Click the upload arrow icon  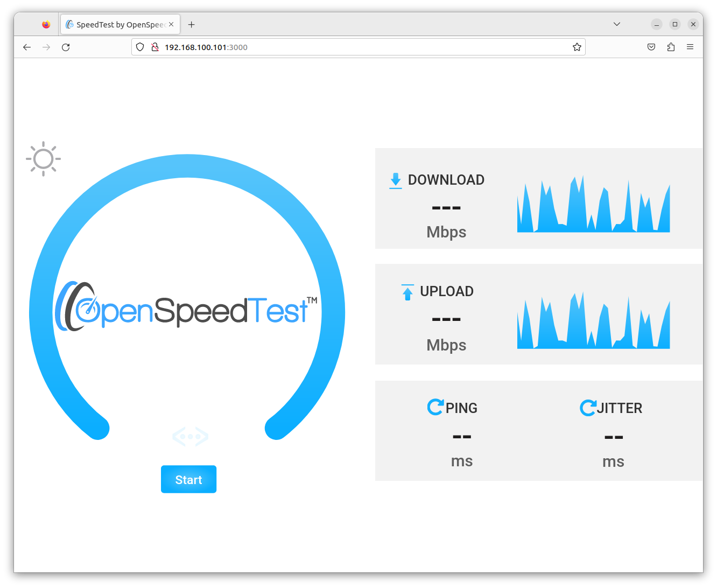[407, 292]
